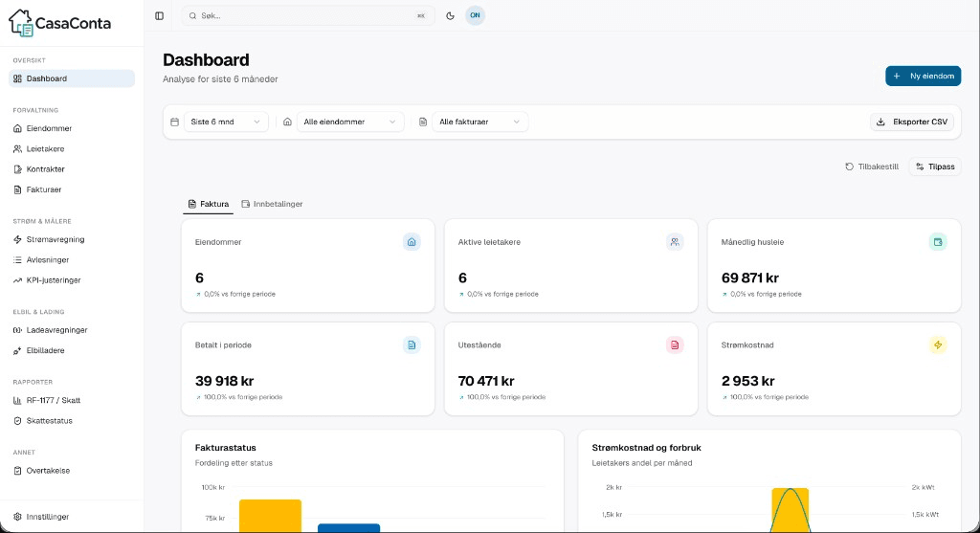Open the Siste 6 mnd dropdown

tap(226, 122)
